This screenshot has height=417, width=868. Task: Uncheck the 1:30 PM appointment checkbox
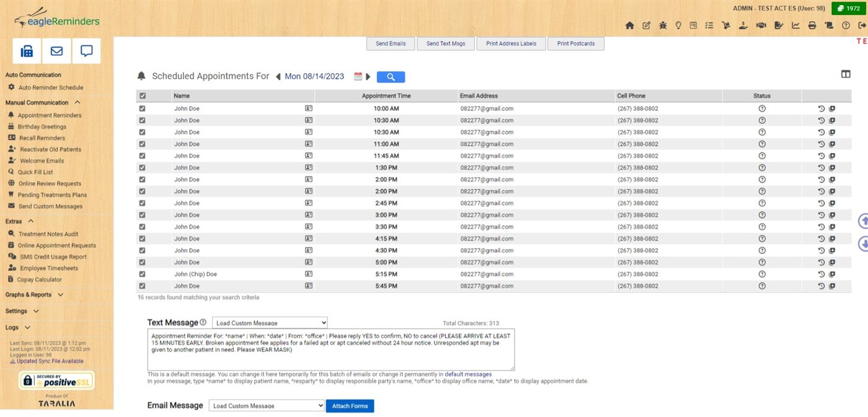tap(143, 167)
